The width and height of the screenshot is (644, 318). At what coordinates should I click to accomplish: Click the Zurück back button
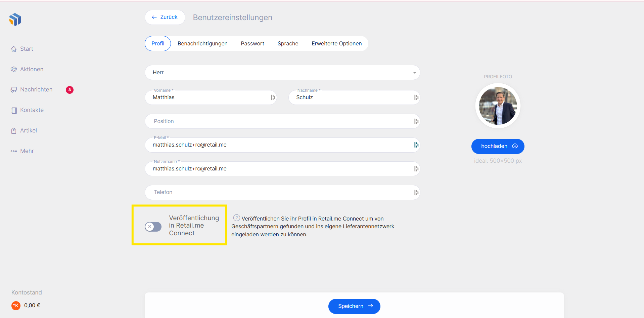click(165, 17)
